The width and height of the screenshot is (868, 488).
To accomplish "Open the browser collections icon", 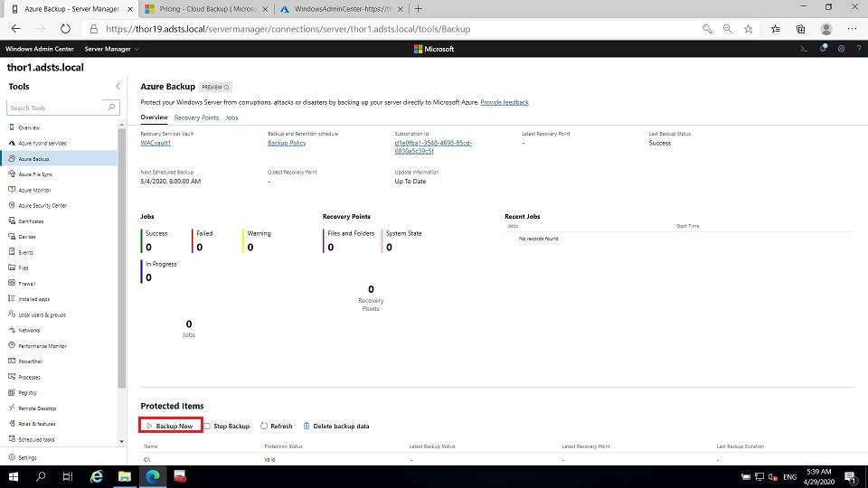I will 800,29.
